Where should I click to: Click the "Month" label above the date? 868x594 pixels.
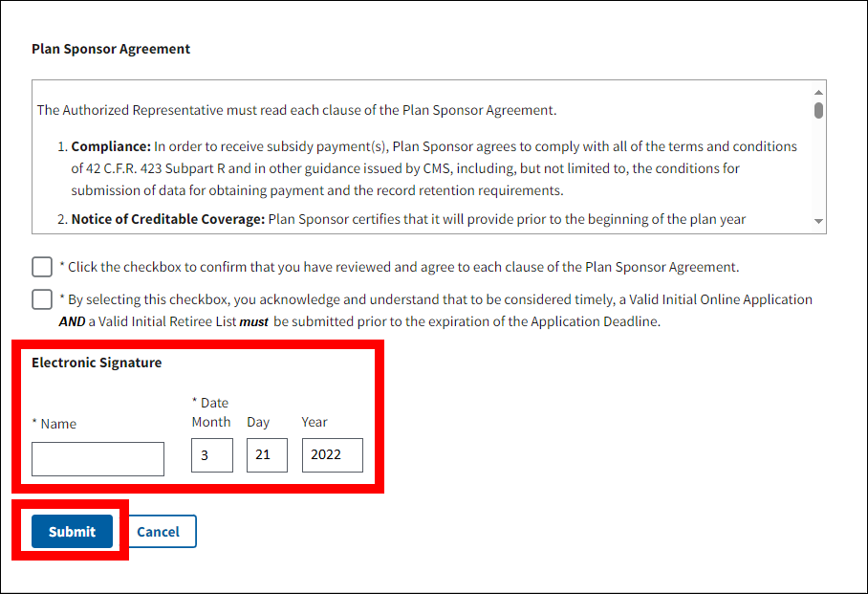tap(210, 422)
